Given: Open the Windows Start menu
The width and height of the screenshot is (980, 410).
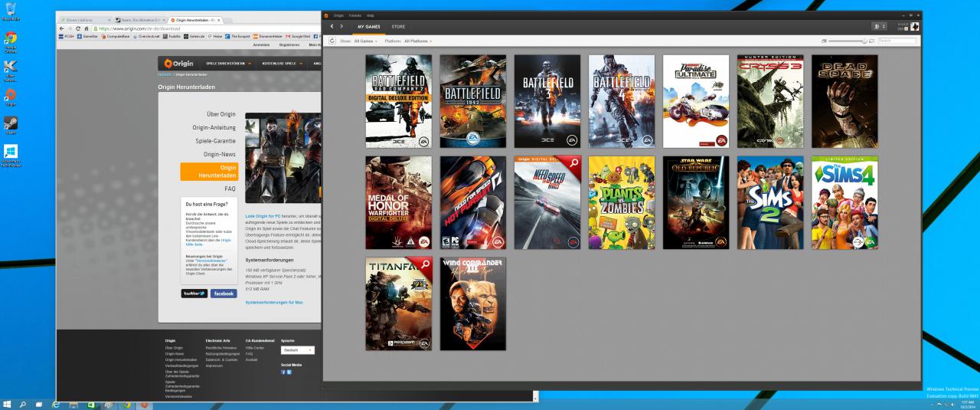Looking at the screenshot, I should 8,404.
